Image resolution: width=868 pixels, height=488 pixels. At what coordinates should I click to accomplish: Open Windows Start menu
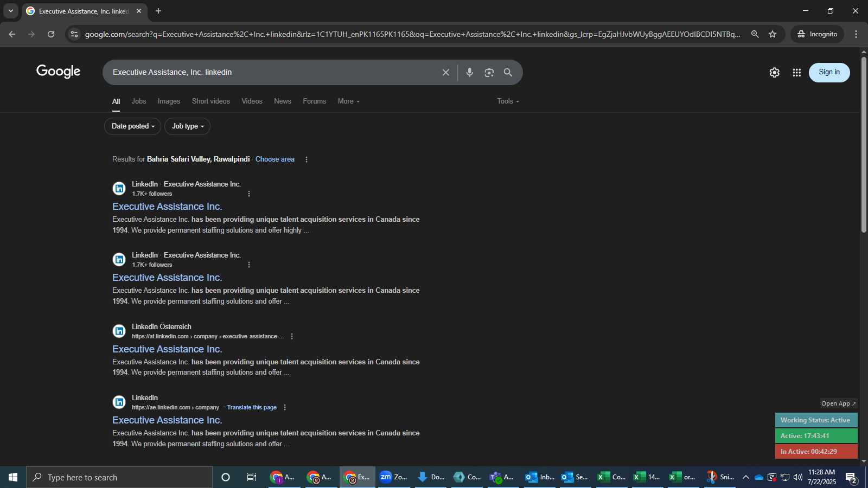13,477
